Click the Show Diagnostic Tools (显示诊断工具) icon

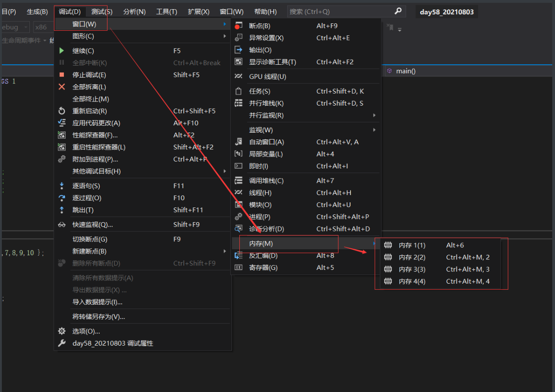click(x=238, y=62)
